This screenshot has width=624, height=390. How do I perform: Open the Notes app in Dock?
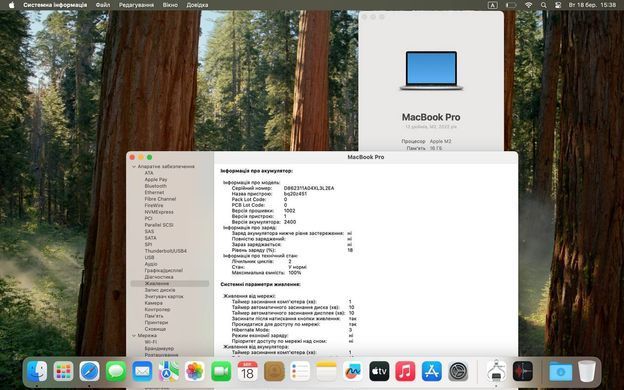tap(326, 372)
